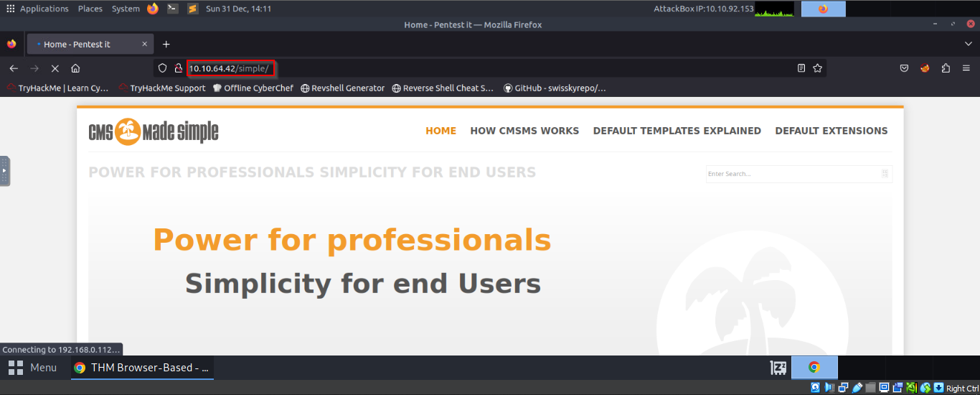
Task: Click the network monitor graph
Action: point(774,9)
